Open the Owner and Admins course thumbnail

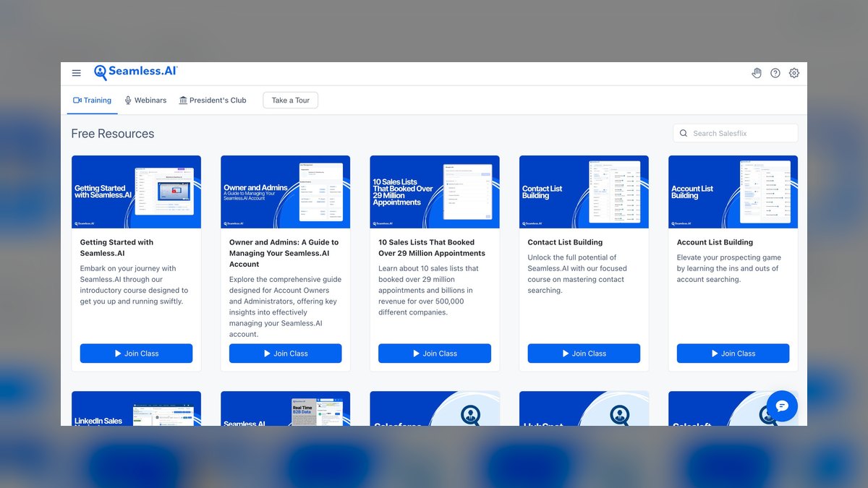pos(286,192)
